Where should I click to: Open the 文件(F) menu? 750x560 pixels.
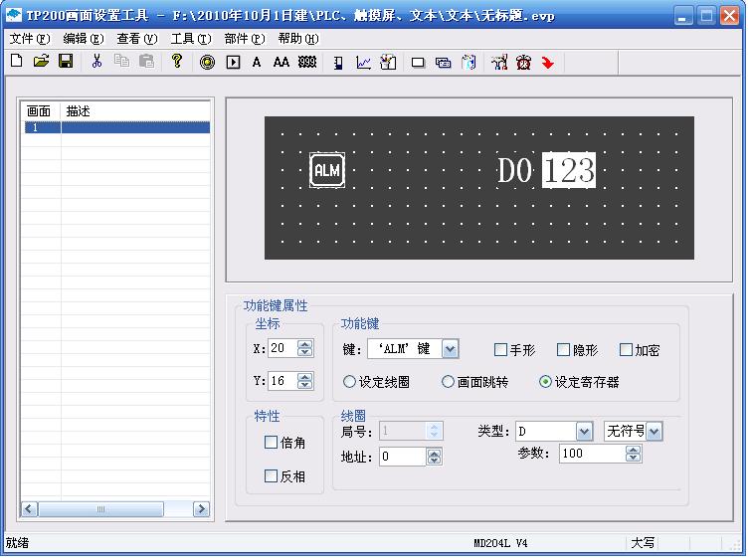[29, 39]
